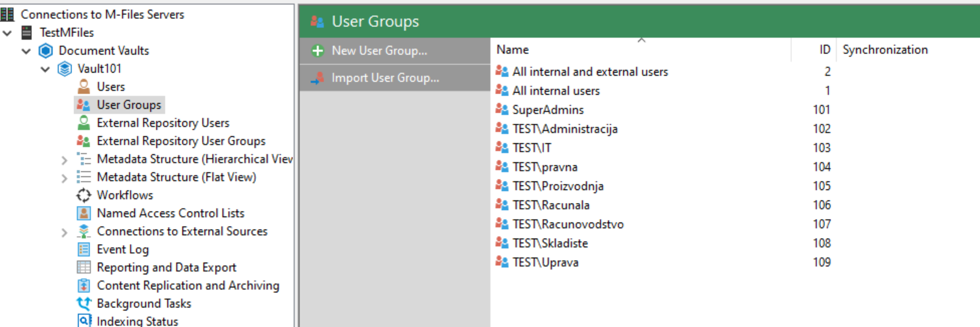The height and width of the screenshot is (327, 980).
Task: Click the External Repository Users icon
Action: pos(84,123)
